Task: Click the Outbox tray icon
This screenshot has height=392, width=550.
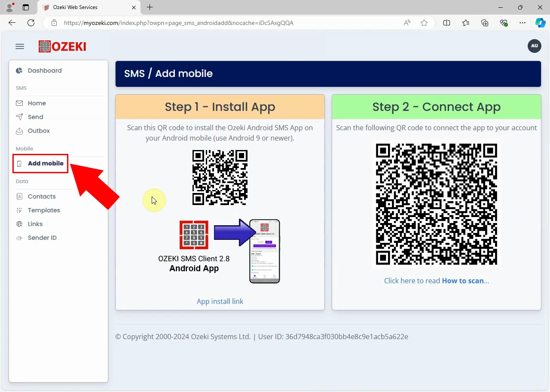Action: (x=19, y=131)
